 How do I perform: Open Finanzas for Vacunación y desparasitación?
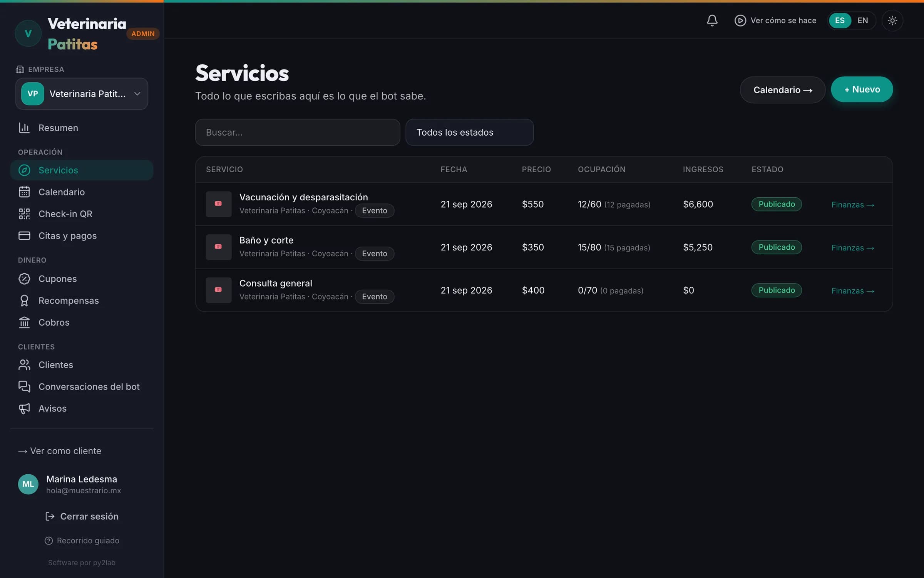[x=853, y=205]
